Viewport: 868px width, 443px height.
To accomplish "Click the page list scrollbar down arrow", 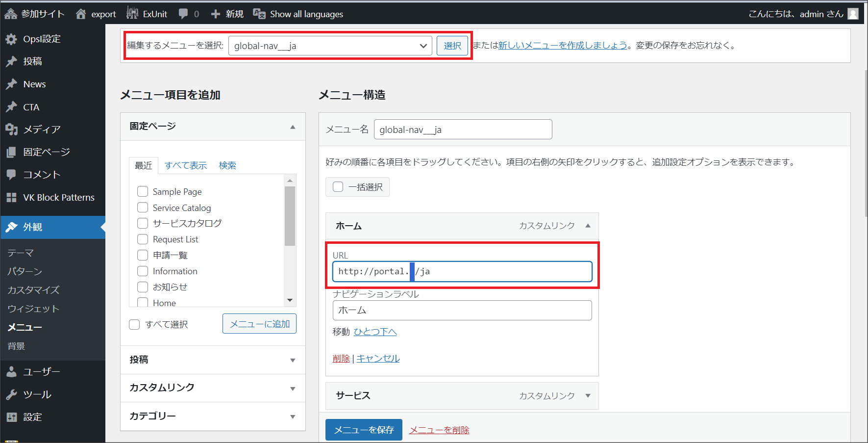I will point(290,300).
